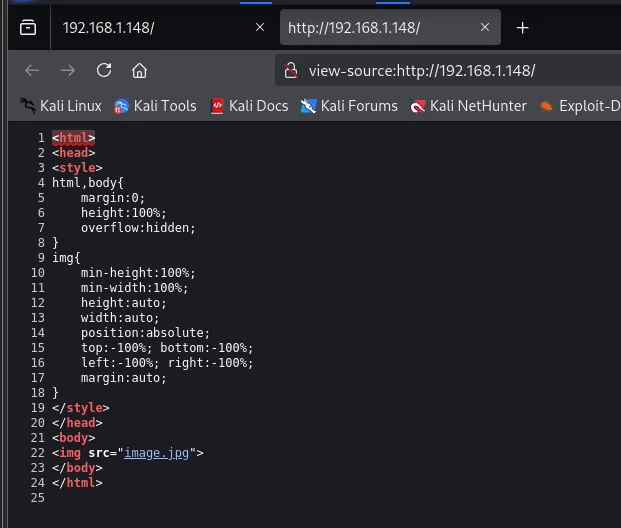Click the width:auto; line

pos(120,318)
